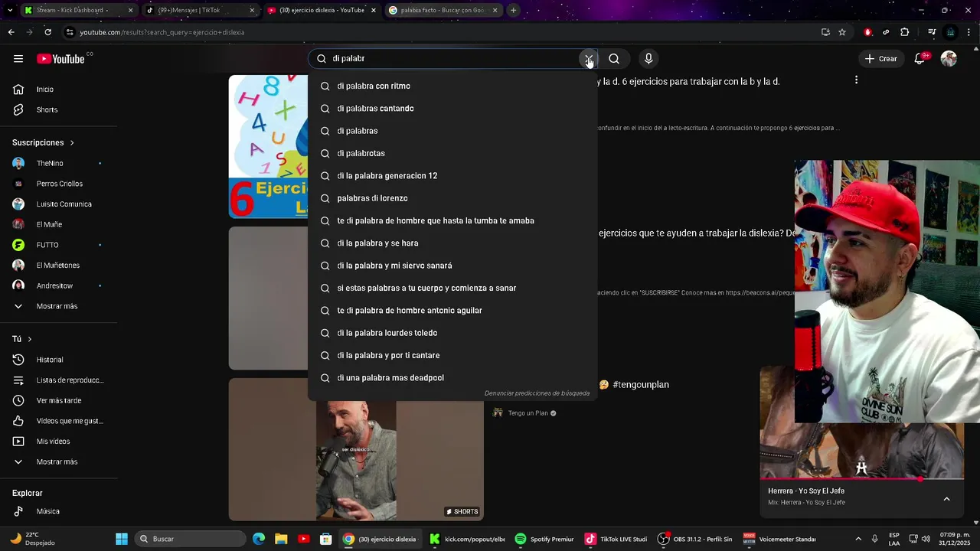The height and width of the screenshot is (551, 980).
Task: Open Chrome extensions puzzle icon
Action: coord(905,32)
